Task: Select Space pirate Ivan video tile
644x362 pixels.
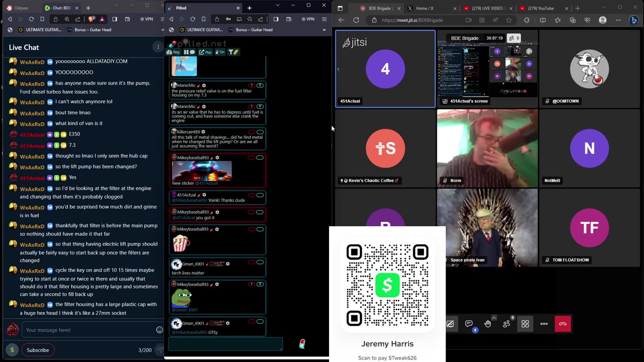Action: [x=487, y=227]
